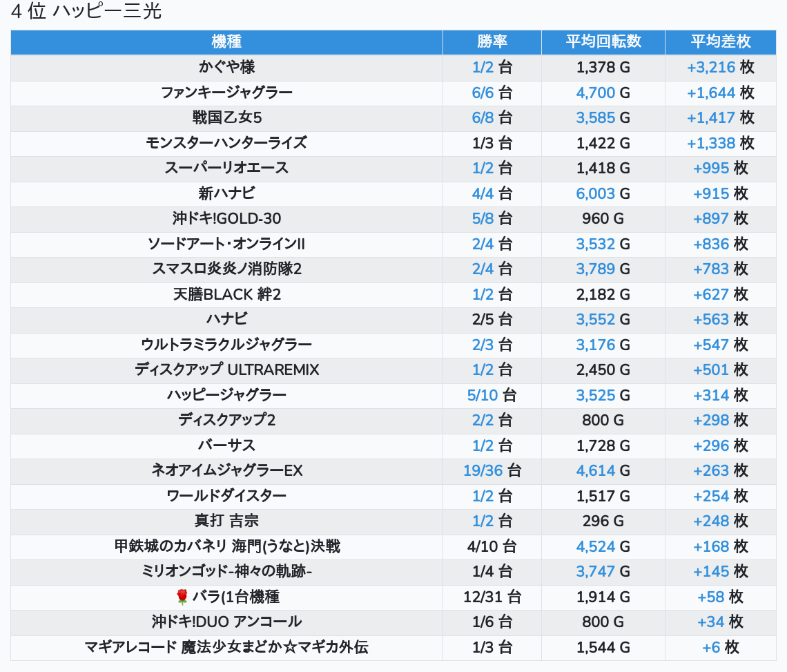
Task: Select the ワールドダイスター machine name
Action: [226, 496]
